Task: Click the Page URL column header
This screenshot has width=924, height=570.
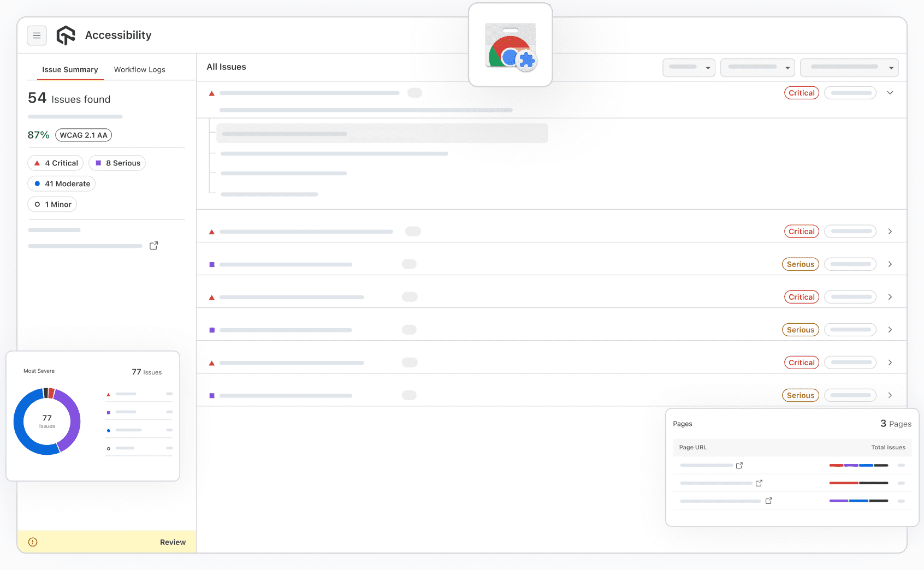Action: (692, 447)
